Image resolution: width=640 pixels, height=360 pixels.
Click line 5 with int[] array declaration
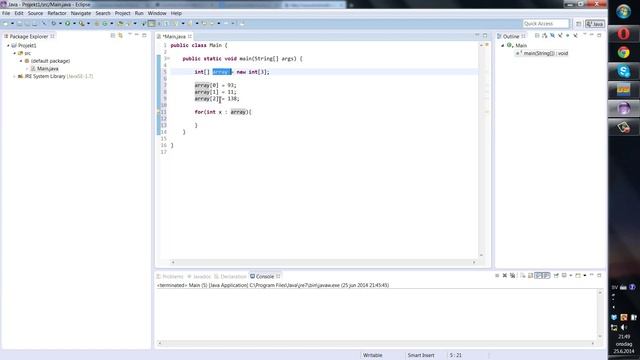click(x=232, y=72)
